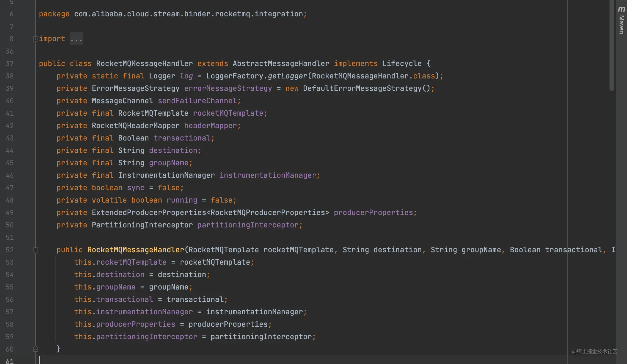Image resolution: width=627 pixels, height=364 pixels.
Task: Expand the folded import block
Action: click(x=35, y=39)
